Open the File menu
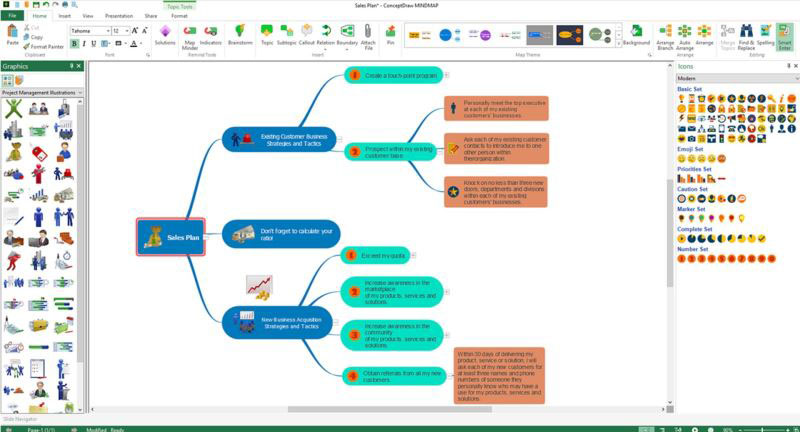800x432 pixels. [12, 16]
